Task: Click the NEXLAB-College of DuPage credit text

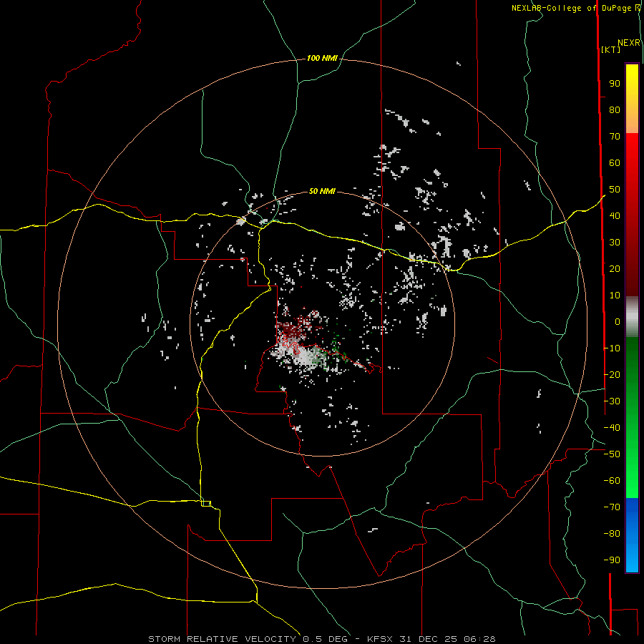Action: click(572, 8)
